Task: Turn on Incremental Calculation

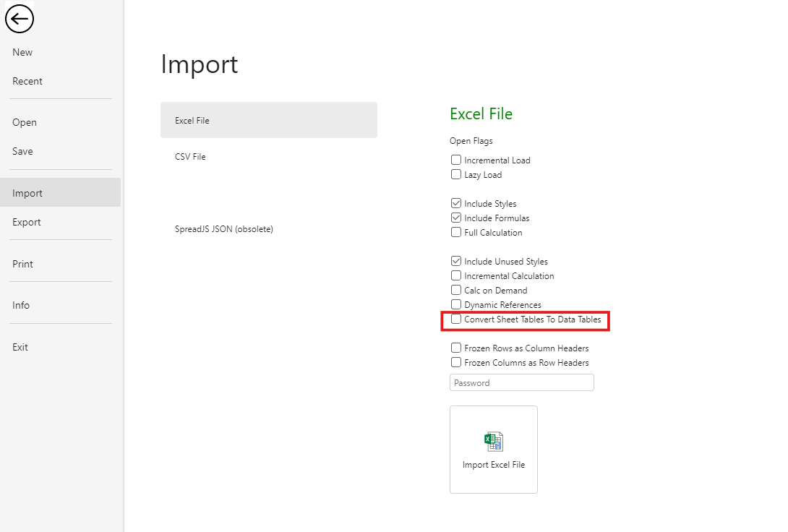Action: coord(456,276)
